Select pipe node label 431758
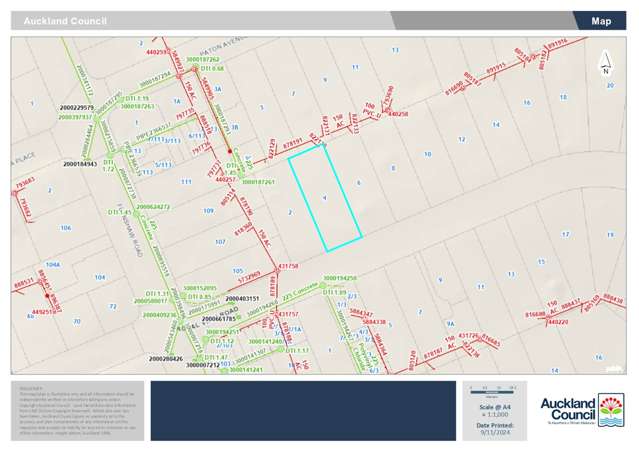The width and height of the screenshot is (639, 452). [x=288, y=266]
